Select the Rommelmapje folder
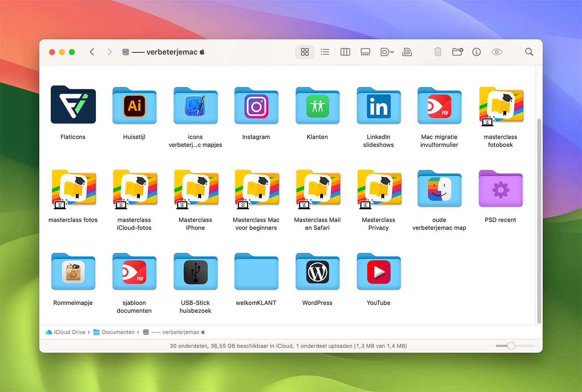This screenshot has height=392, width=582. (73, 272)
